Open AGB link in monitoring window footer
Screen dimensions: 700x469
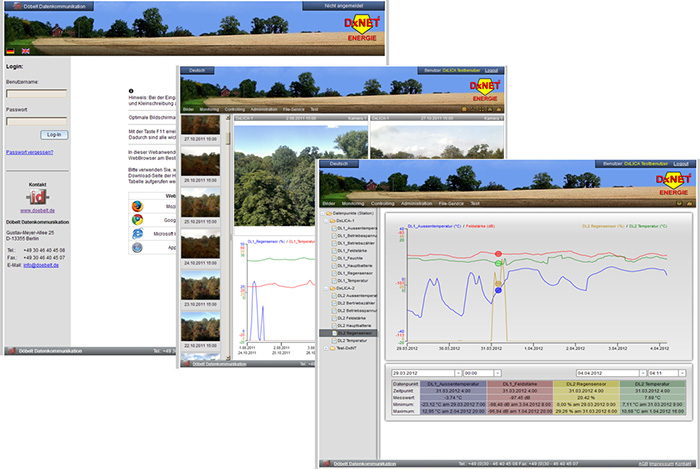643,464
